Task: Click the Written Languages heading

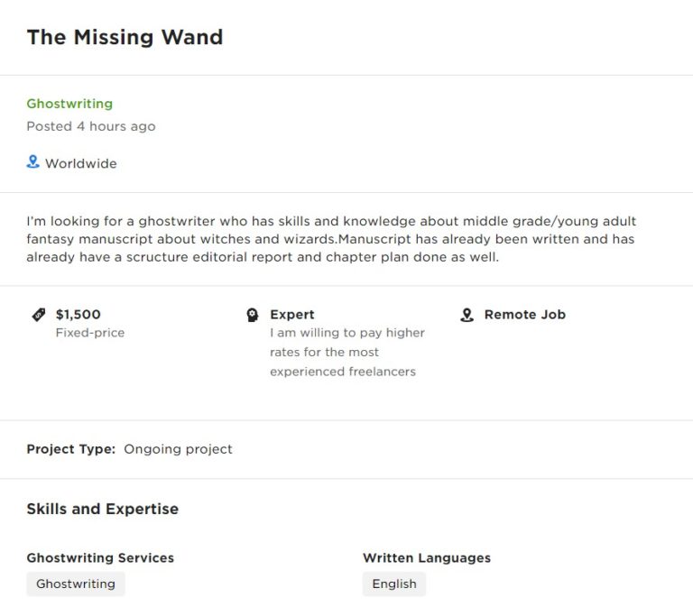Action: click(x=427, y=557)
